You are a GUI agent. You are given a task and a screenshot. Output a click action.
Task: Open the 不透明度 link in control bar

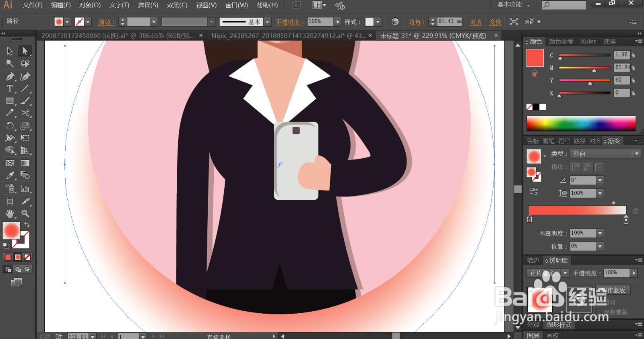(290, 22)
